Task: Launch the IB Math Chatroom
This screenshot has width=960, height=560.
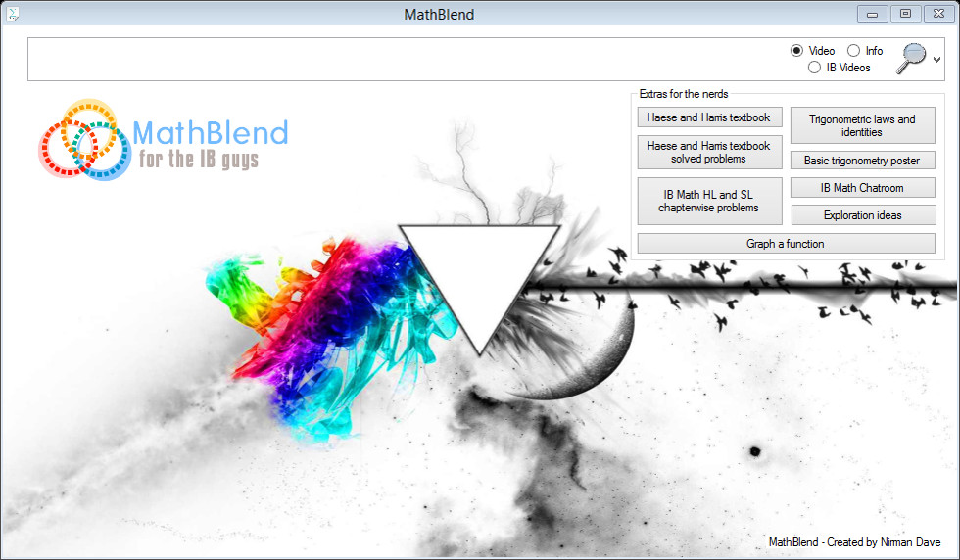Action: pos(863,188)
